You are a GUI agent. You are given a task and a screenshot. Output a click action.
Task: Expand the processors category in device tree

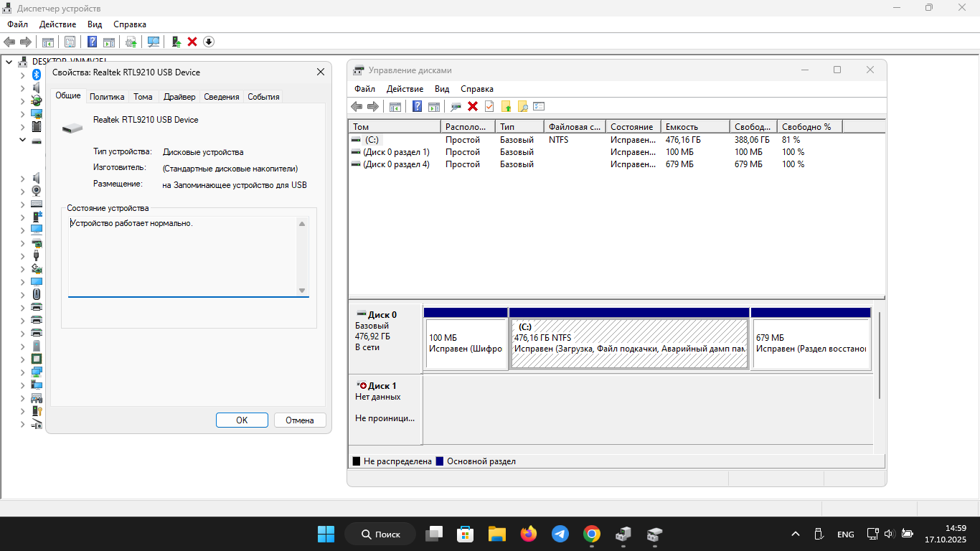point(22,359)
